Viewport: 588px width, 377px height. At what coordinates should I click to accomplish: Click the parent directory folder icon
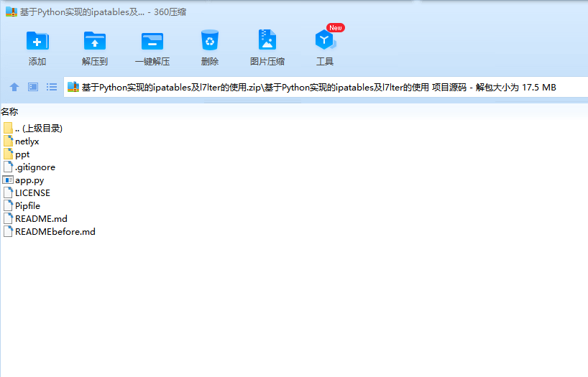[8, 128]
